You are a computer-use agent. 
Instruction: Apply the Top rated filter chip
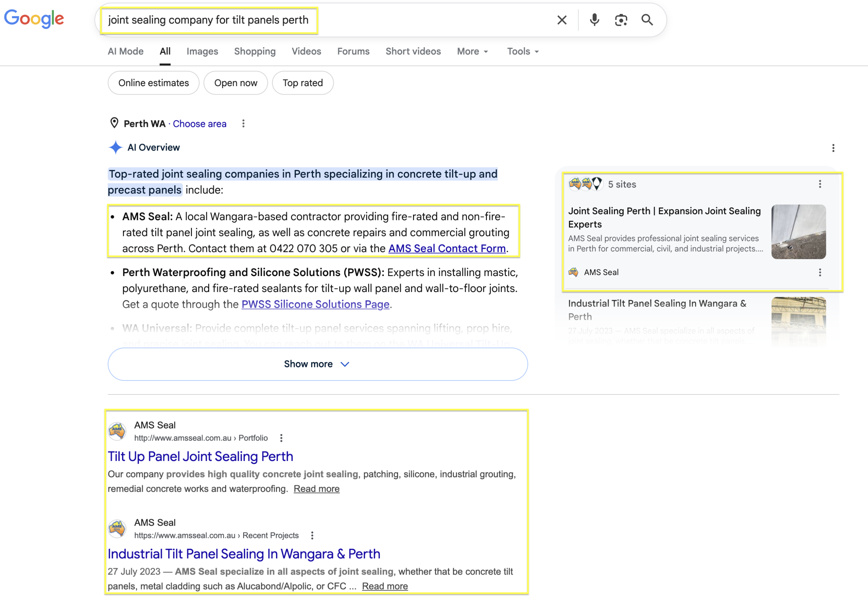[x=302, y=83]
